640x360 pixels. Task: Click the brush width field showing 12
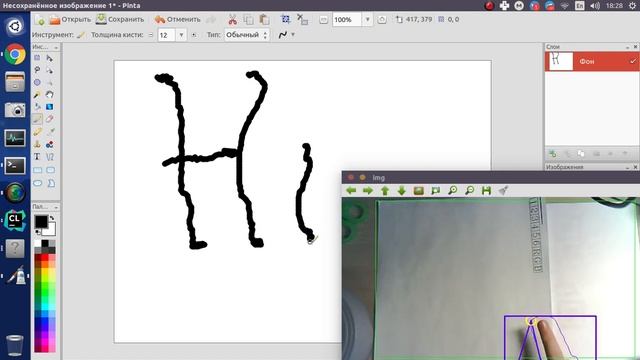point(167,35)
